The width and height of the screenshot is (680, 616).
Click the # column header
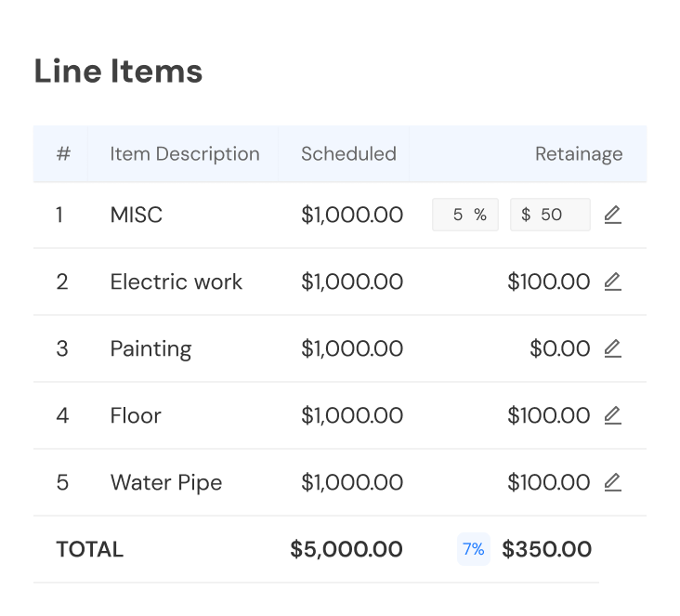tap(63, 154)
